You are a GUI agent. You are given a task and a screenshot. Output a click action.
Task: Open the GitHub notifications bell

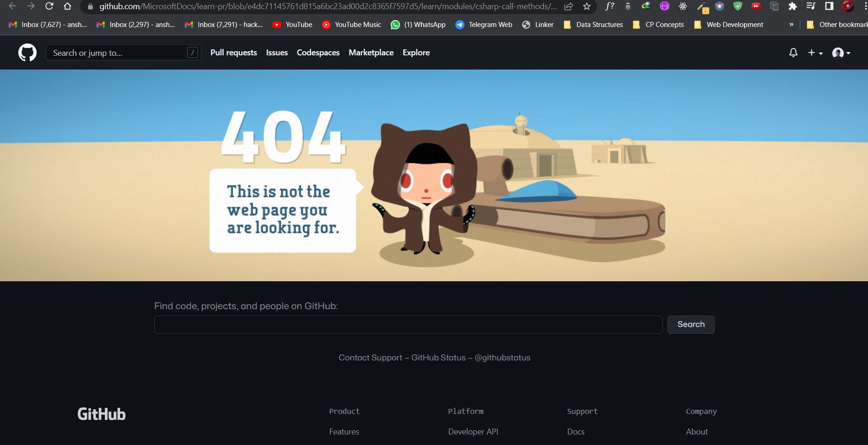[x=793, y=53]
